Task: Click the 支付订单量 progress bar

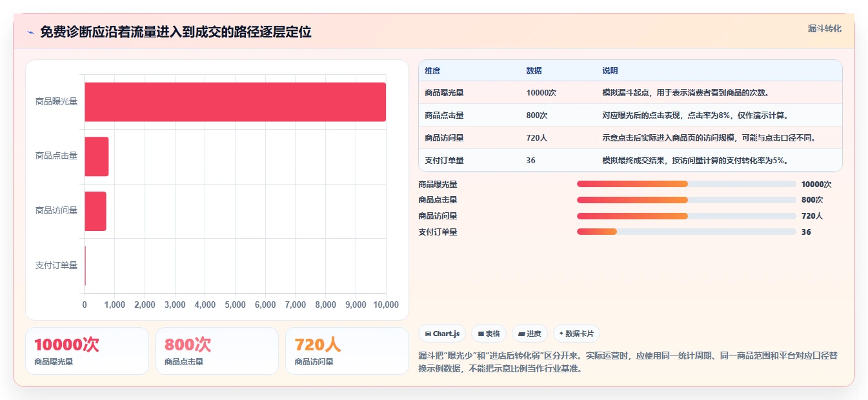Action: (x=686, y=232)
